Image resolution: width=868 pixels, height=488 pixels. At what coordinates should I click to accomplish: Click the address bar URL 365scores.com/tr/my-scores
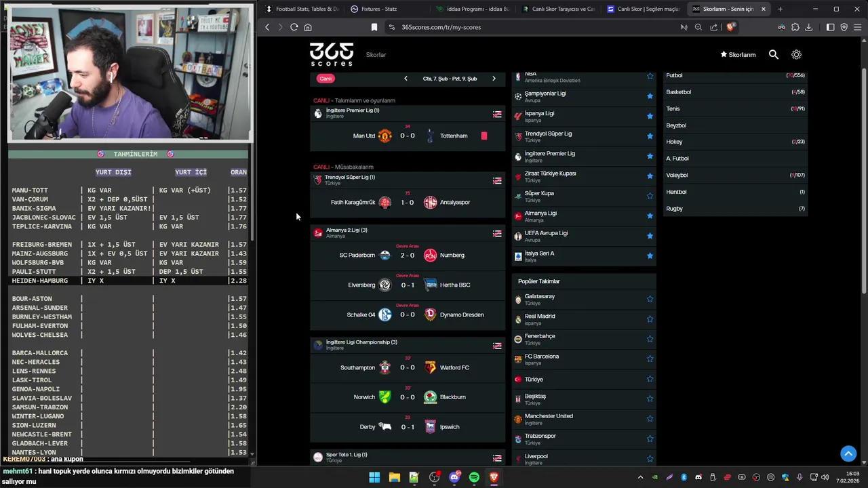(441, 27)
